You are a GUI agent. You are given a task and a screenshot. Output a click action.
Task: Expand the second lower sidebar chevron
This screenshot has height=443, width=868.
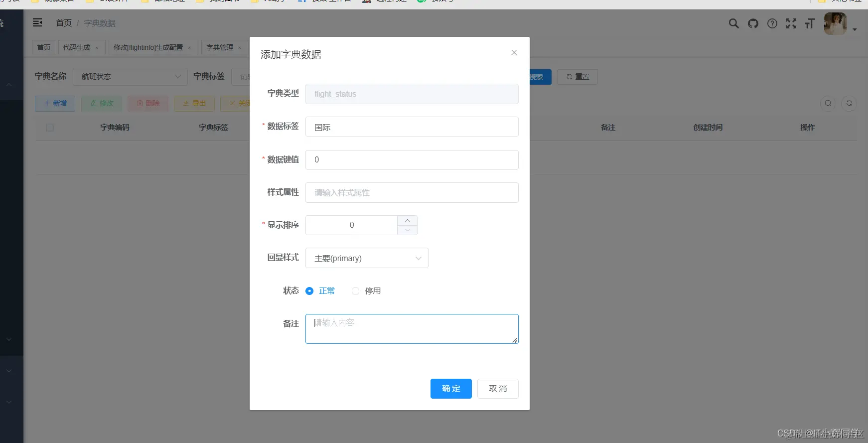tap(9, 371)
